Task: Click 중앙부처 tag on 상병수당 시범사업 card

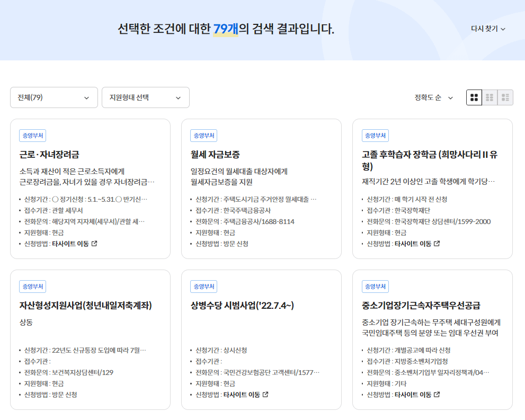Action: (x=204, y=287)
